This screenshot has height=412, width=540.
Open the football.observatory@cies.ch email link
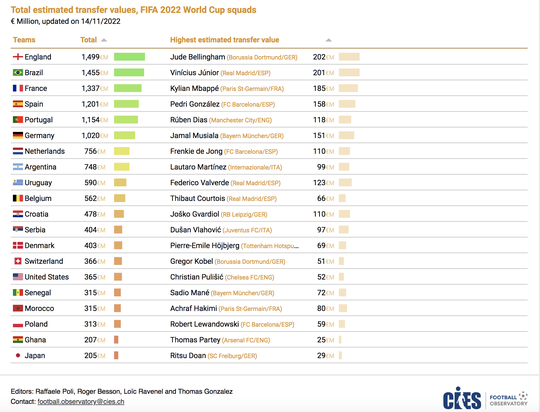pos(81,402)
